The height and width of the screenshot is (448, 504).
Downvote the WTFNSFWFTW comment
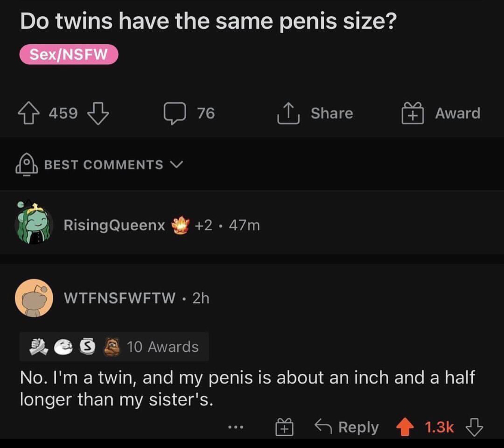coord(474,427)
